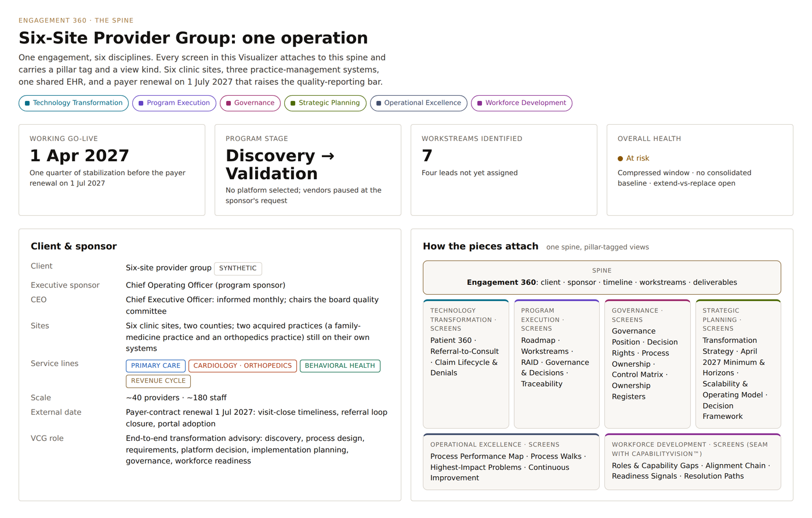Click Control Matrix in Governance card

(637, 375)
